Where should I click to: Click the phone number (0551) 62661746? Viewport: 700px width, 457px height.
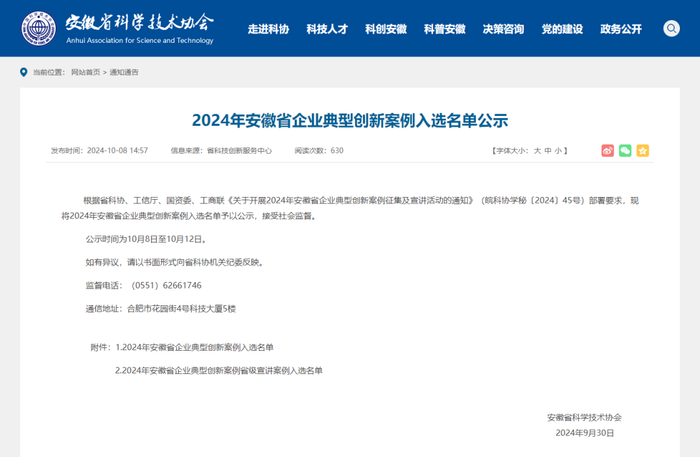(x=167, y=285)
